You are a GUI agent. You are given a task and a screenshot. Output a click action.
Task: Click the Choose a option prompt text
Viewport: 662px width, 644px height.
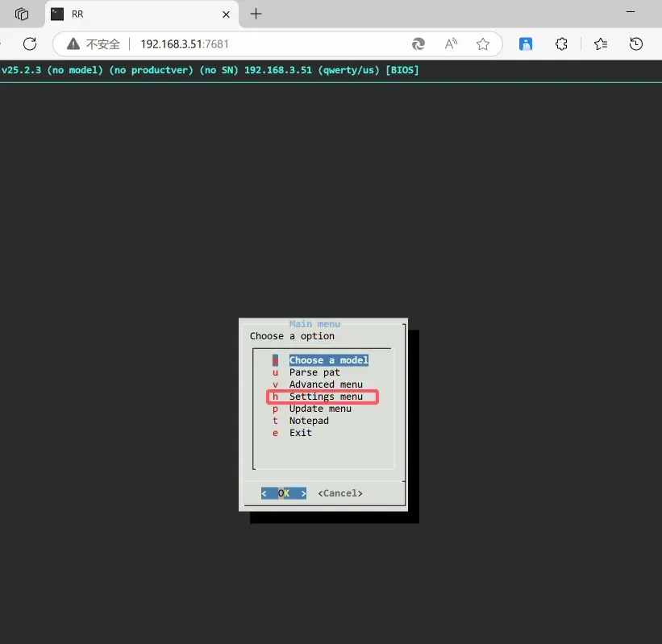(292, 336)
